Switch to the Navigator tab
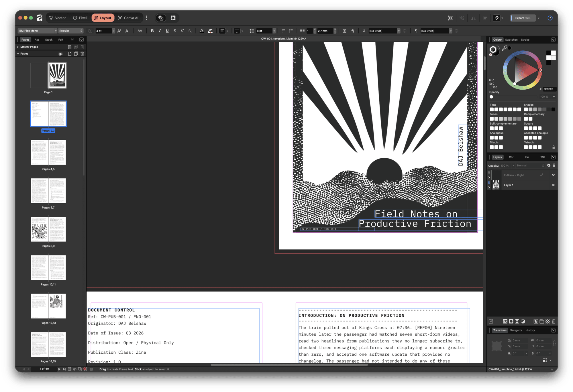 pyautogui.click(x=516, y=330)
